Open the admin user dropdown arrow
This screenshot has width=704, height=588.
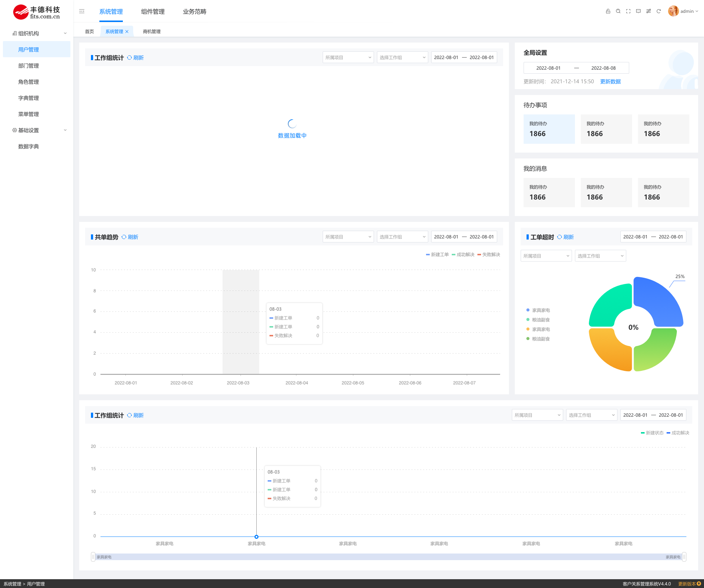[697, 11]
